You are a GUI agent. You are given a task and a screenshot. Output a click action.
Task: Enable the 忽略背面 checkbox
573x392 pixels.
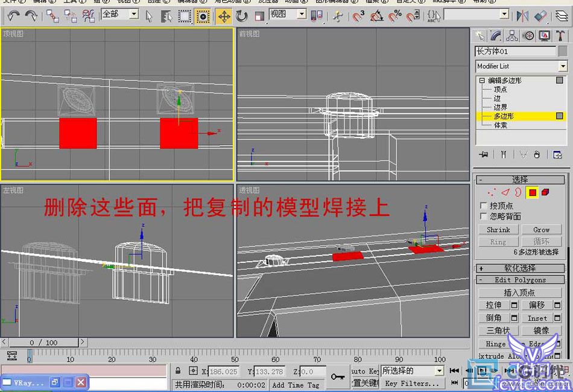pyautogui.click(x=484, y=217)
